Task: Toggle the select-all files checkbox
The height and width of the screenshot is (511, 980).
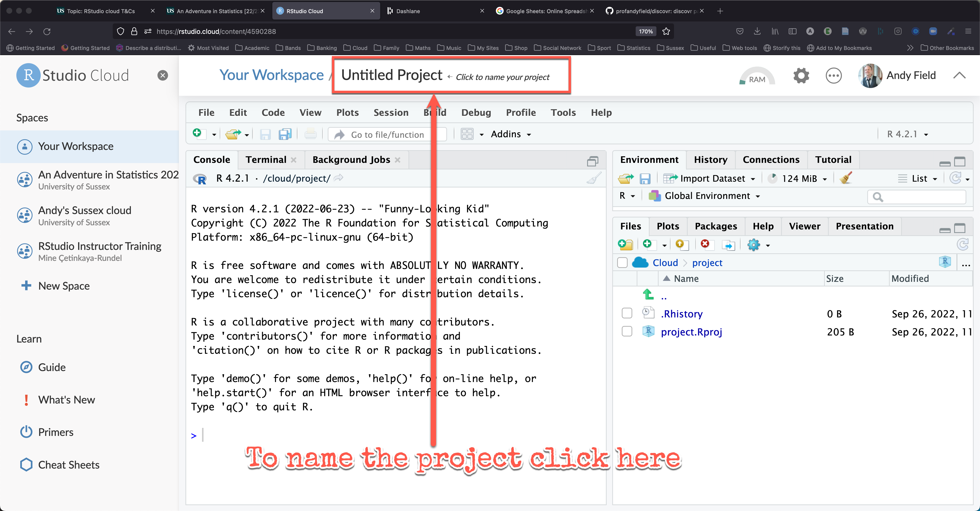Action: (623, 263)
